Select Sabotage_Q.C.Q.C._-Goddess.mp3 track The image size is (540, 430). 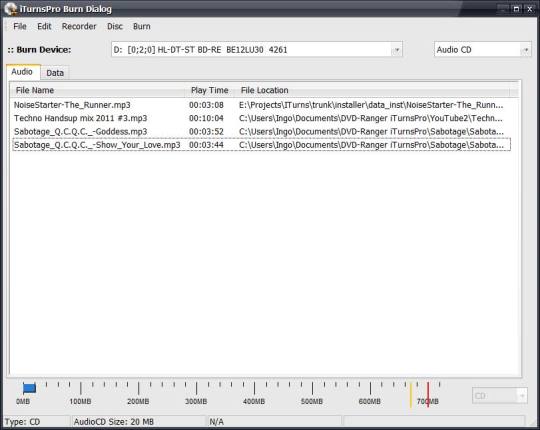[x=81, y=132]
